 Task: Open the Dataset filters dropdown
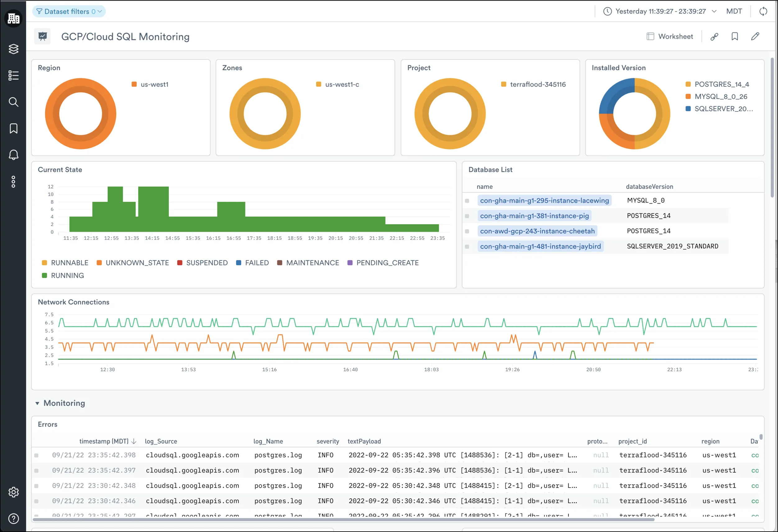point(69,11)
